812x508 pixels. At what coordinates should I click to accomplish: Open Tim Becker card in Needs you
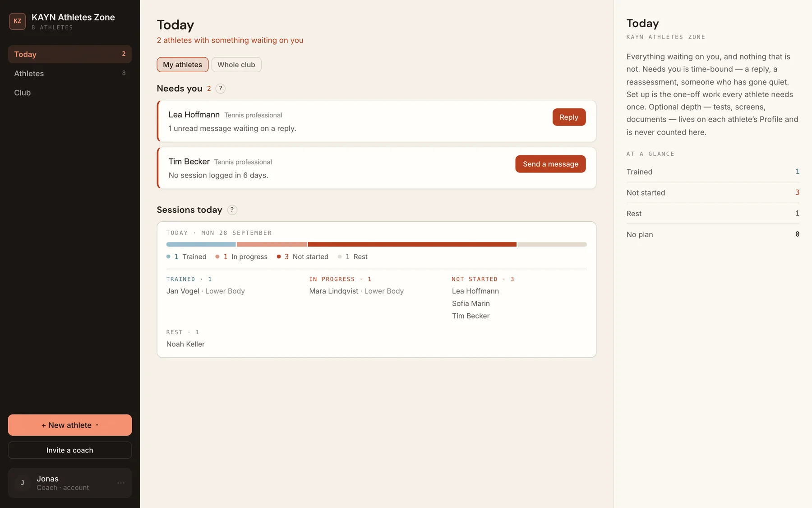pyautogui.click(x=377, y=168)
